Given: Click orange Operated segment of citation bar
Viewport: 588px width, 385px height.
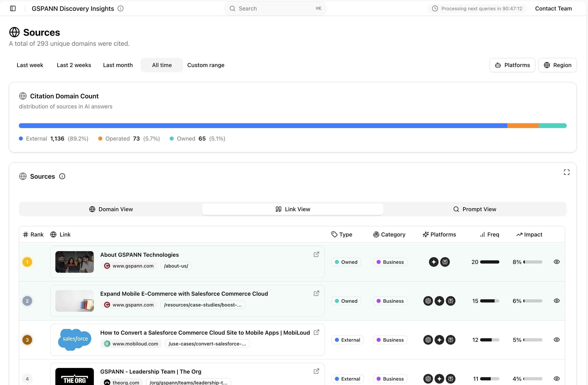Looking at the screenshot, I should [523, 126].
